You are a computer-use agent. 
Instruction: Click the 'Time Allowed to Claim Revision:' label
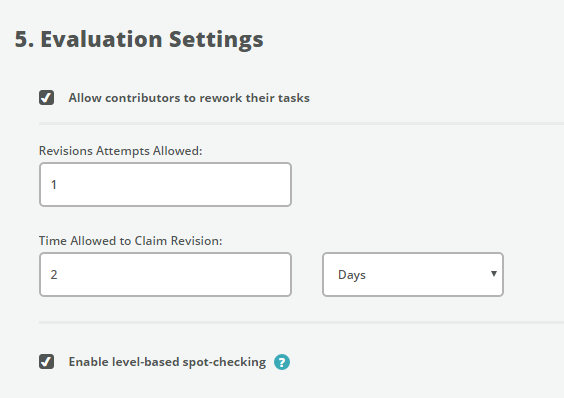coord(131,241)
